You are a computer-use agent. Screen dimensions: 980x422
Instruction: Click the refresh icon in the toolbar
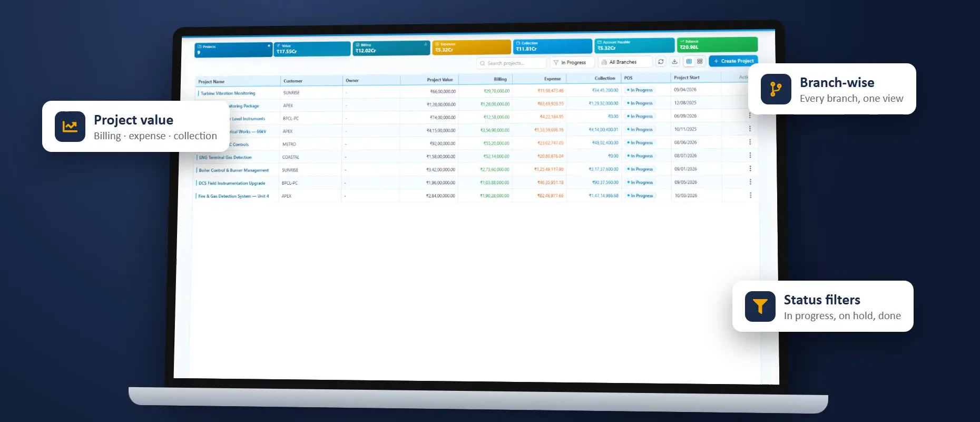click(x=661, y=62)
